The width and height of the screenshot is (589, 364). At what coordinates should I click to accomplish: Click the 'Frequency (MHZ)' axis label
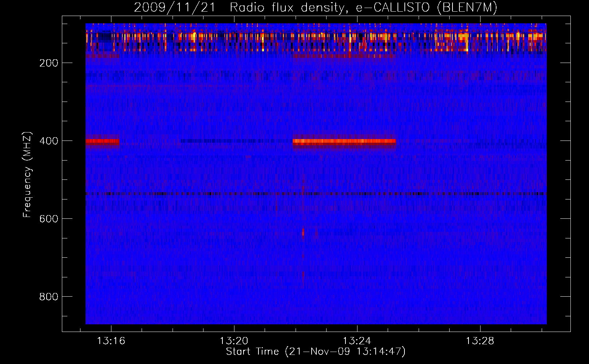coord(27,175)
